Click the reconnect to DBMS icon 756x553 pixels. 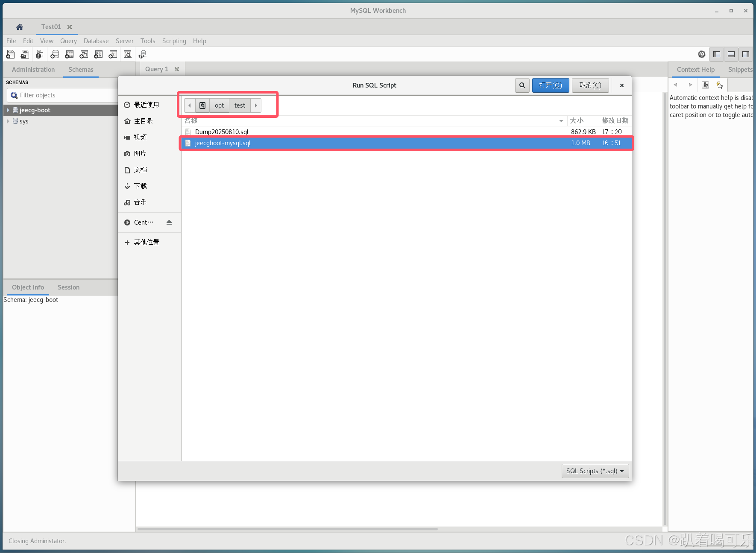[142, 54]
